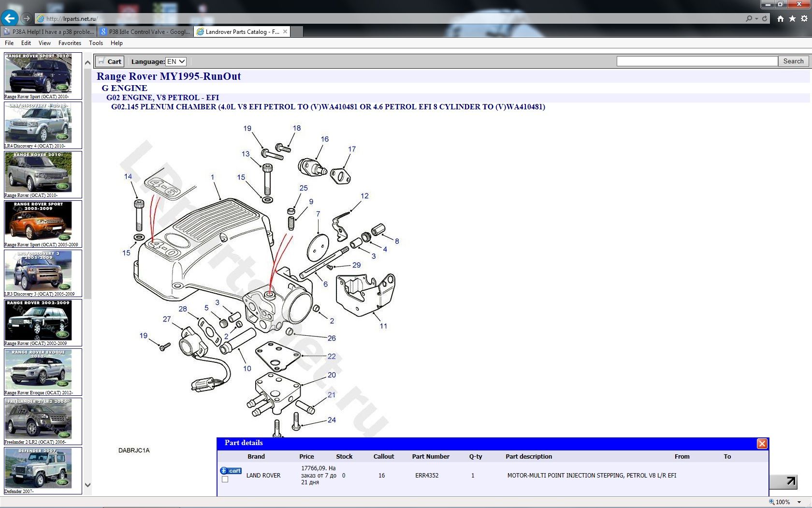Click the G02.145 PLENUM CHAMBER heading
The height and width of the screenshot is (508, 812).
[328, 107]
